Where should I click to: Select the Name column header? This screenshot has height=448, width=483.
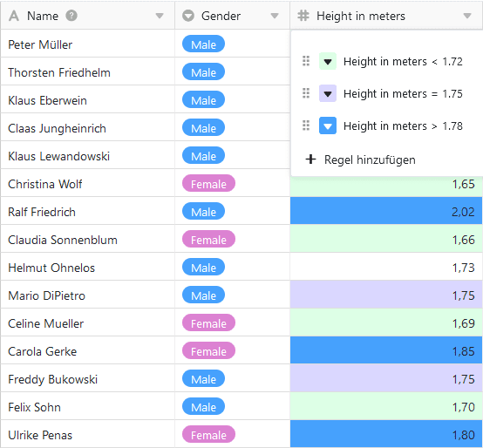88,16
